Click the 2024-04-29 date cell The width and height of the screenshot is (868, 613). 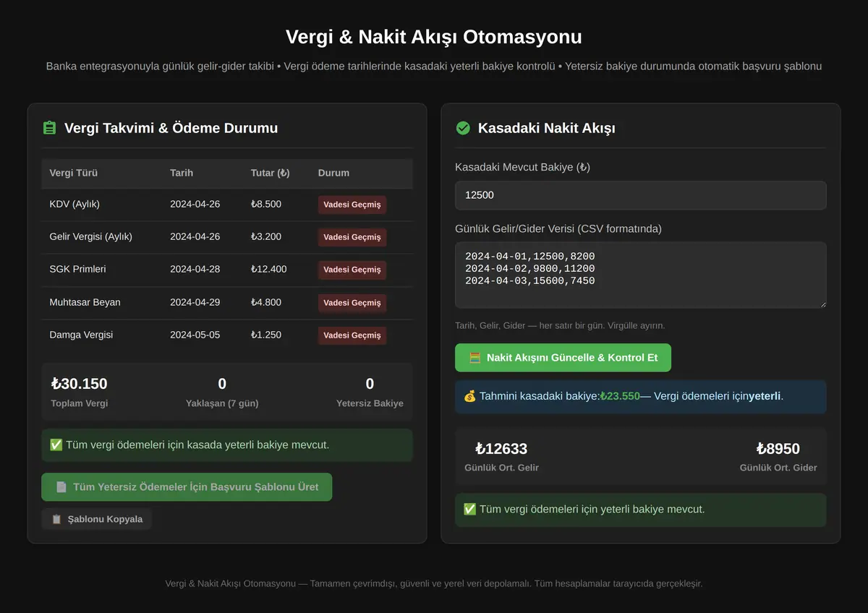coord(195,302)
